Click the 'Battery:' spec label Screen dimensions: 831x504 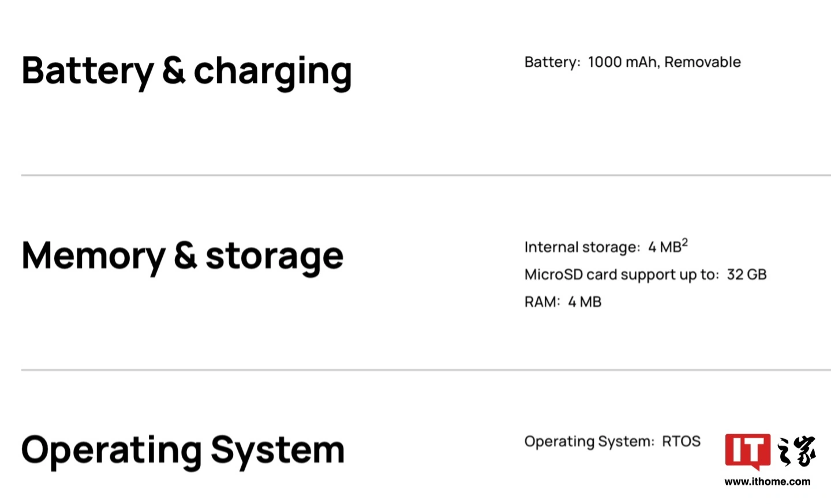(552, 62)
